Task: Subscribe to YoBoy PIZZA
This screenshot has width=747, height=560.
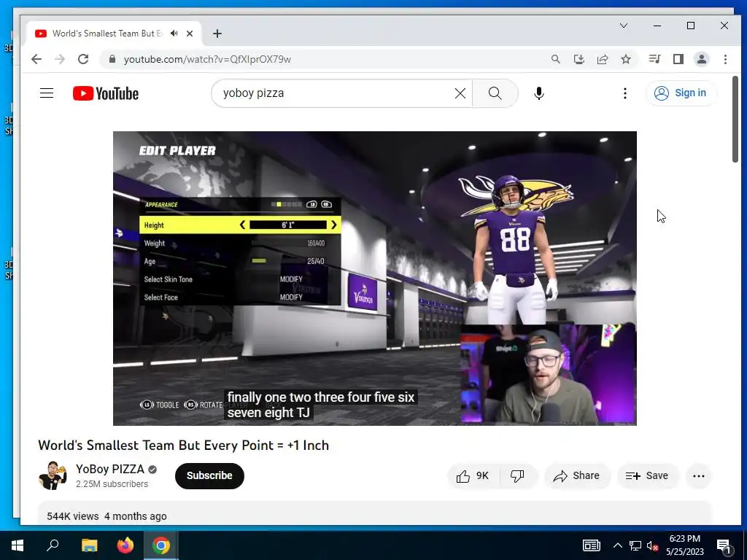Action: [x=209, y=475]
